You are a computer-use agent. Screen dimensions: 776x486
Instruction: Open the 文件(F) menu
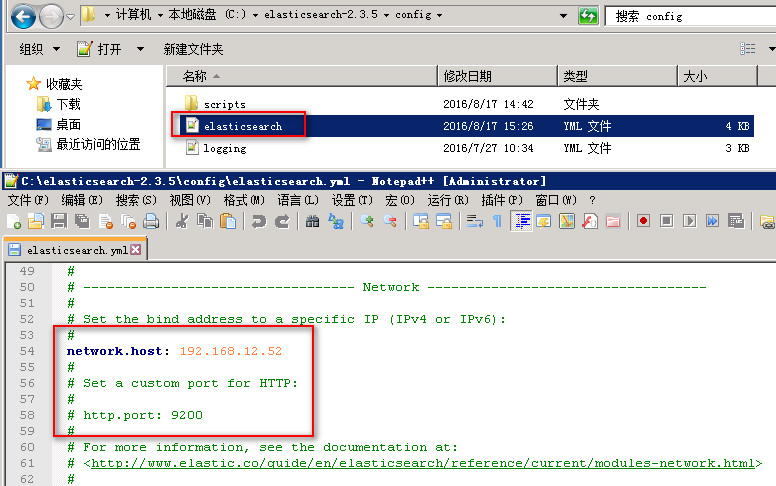28,200
